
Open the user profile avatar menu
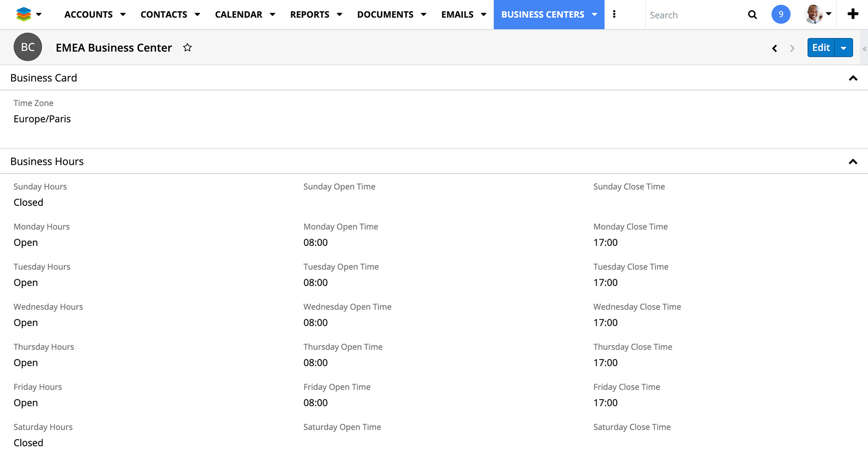[x=815, y=14]
